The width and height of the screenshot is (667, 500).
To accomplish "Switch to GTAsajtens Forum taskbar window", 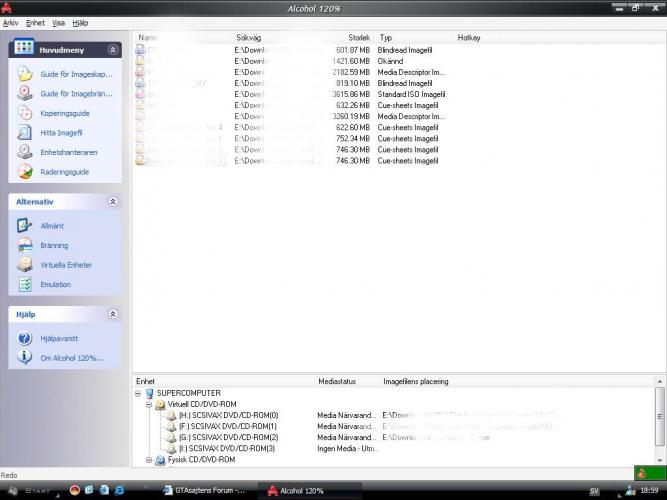I will tap(205, 491).
